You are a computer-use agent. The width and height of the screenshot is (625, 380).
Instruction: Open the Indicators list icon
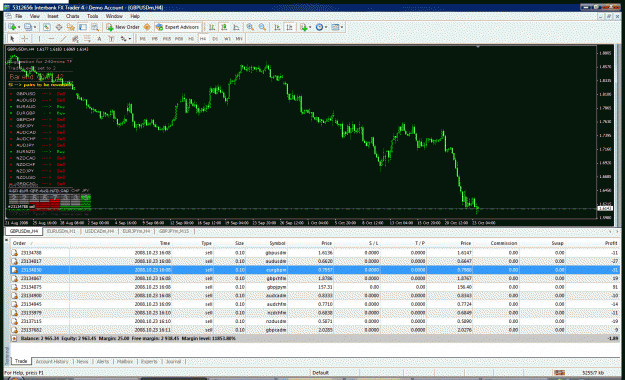pyautogui.click(x=304, y=27)
